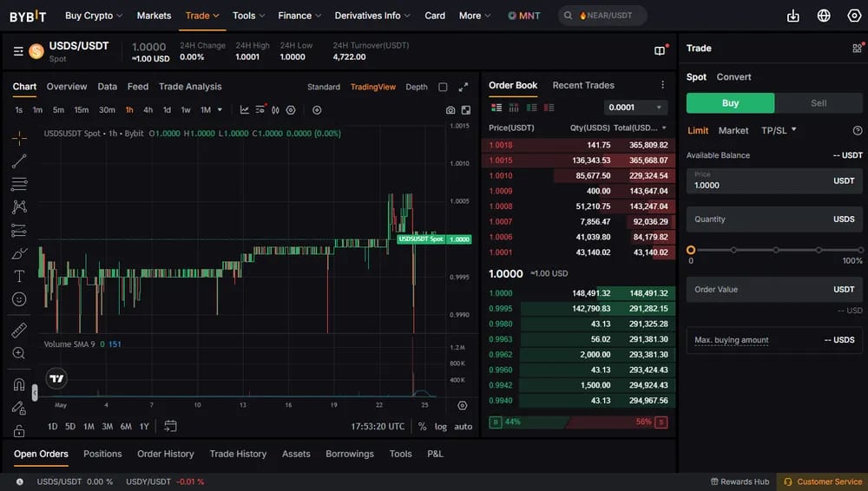Viewport: 868px width, 491px height.
Task: Select the trend line drawing tool
Action: (x=19, y=161)
